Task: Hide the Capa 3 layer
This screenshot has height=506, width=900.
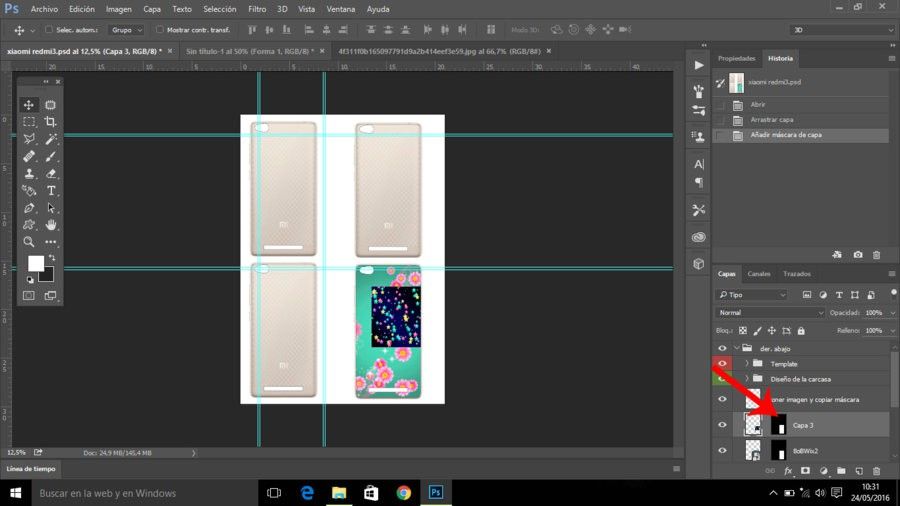Action: point(722,425)
